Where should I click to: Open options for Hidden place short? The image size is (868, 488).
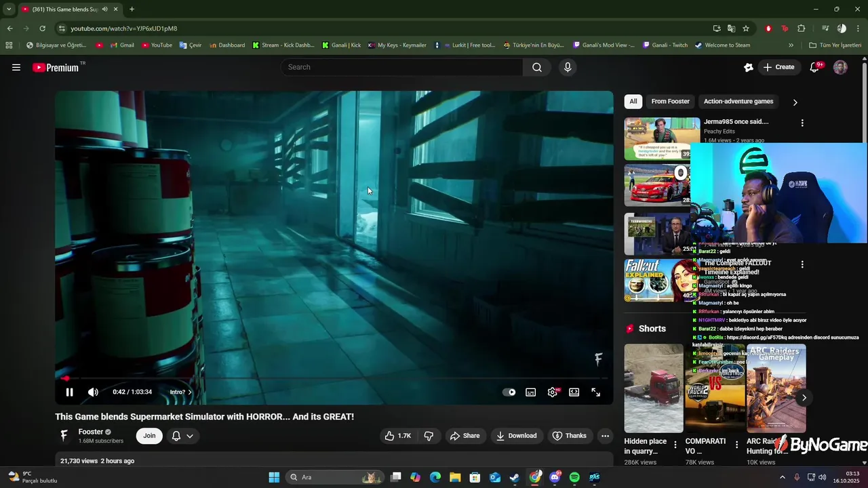click(x=675, y=445)
